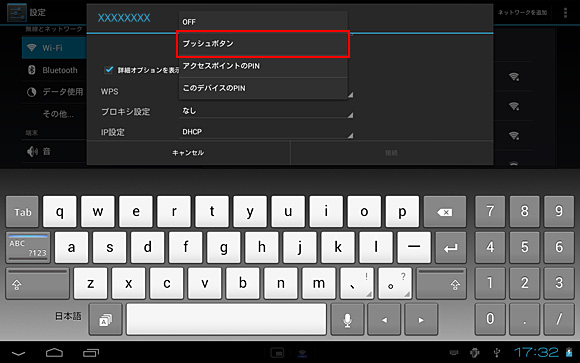The width and height of the screenshot is (580, 363).
Task: Tap the first Wi-Fi signal icon in network list
Action: pyautogui.click(x=514, y=77)
